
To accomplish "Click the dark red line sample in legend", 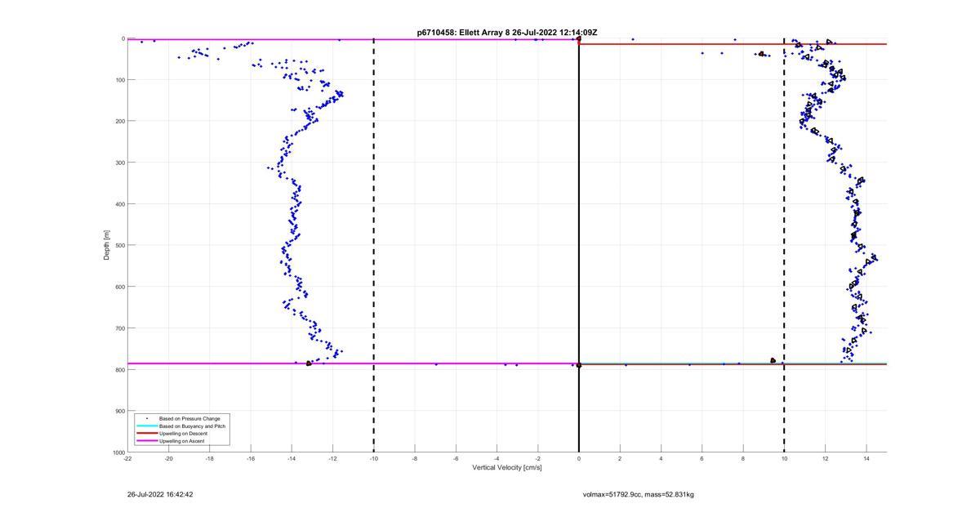I will tap(147, 433).
